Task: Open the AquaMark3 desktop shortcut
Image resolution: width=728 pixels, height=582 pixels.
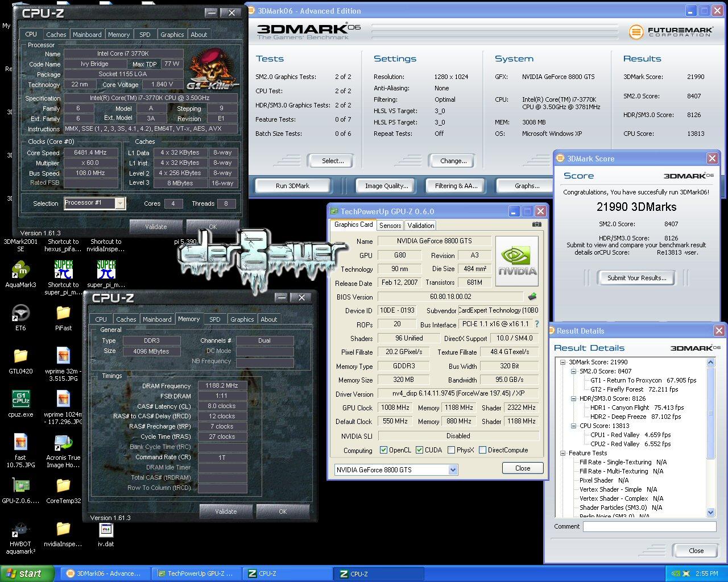Action: (20, 270)
